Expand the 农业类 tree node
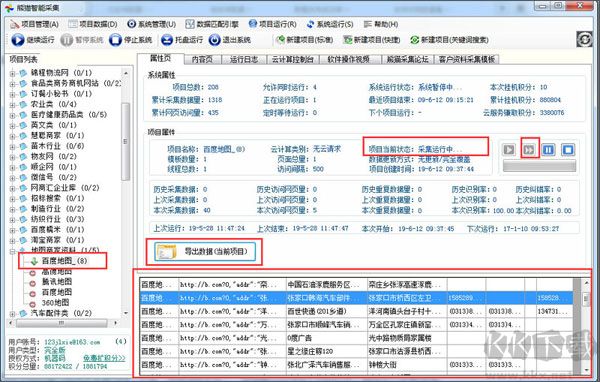 12,104
